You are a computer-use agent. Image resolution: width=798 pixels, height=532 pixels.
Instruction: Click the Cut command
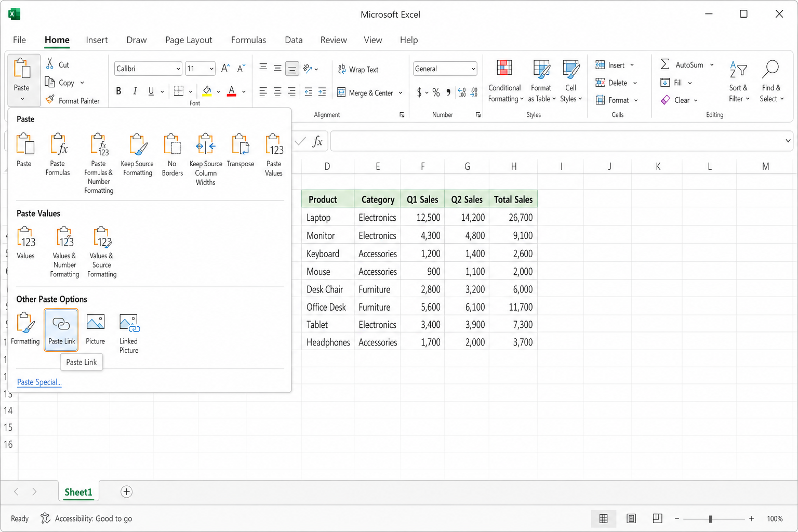click(x=58, y=64)
